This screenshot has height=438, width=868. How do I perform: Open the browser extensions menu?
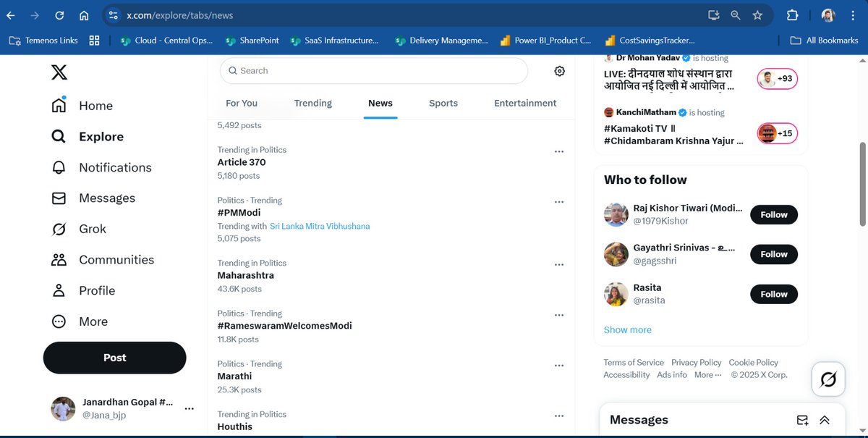pos(792,15)
